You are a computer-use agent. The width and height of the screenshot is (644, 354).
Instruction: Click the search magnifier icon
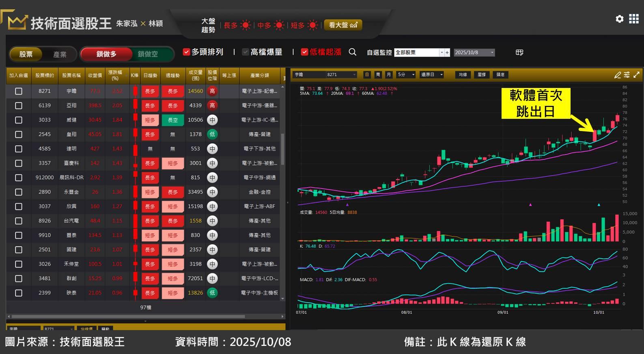coord(353,52)
